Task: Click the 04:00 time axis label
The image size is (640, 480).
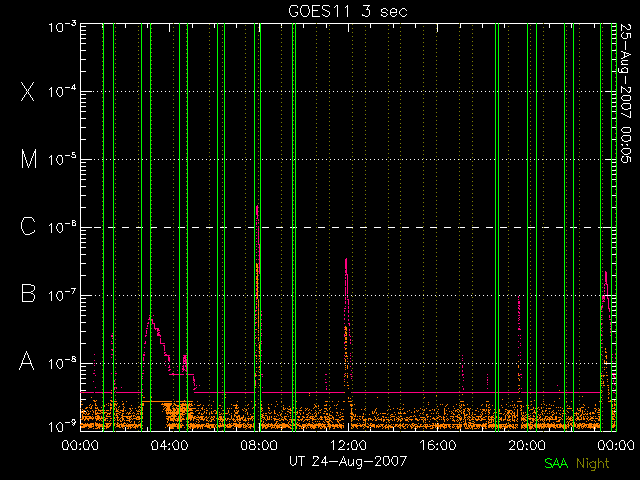Action: click(169, 445)
